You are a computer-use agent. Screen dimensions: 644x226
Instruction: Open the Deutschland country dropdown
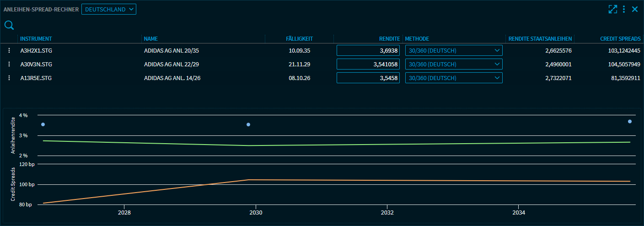pyautogui.click(x=109, y=9)
